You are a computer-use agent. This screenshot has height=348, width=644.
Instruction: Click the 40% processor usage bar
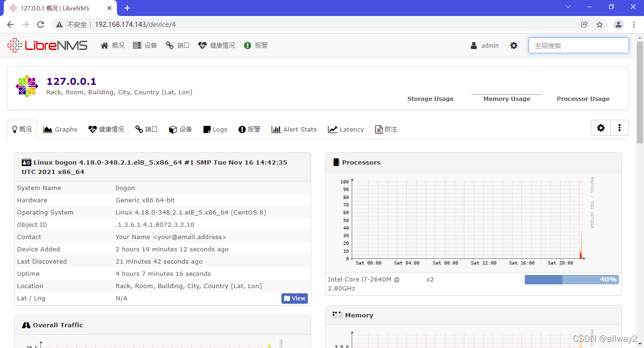click(571, 280)
